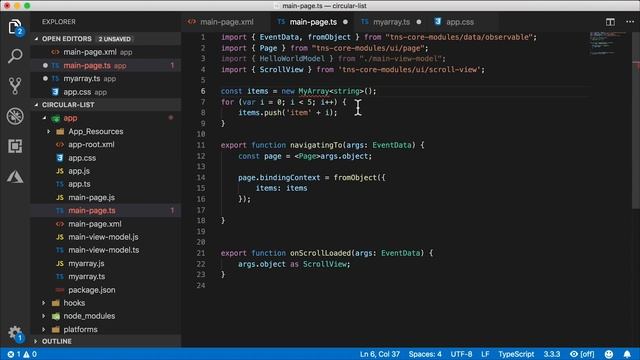Open main-page.xml in file tree
This screenshot has height=360, width=640.
pos(106,224)
